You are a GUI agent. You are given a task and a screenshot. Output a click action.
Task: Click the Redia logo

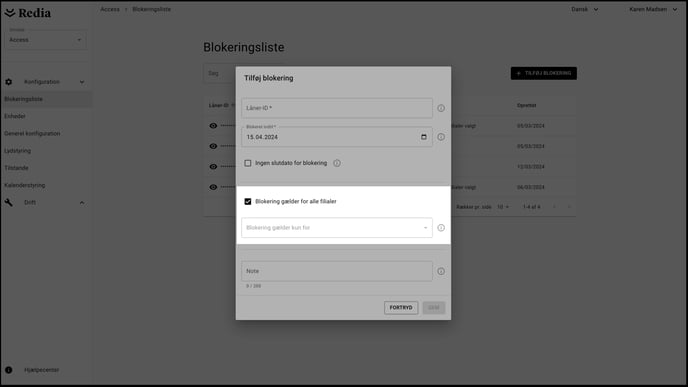pyautogui.click(x=28, y=13)
